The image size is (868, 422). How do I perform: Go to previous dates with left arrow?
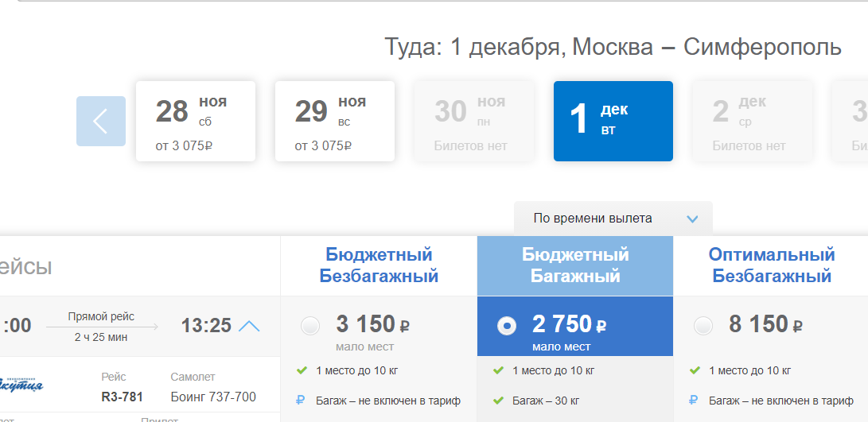tap(101, 121)
